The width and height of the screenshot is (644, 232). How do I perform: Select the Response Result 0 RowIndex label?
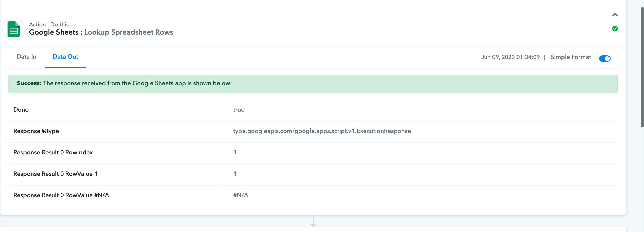53,152
